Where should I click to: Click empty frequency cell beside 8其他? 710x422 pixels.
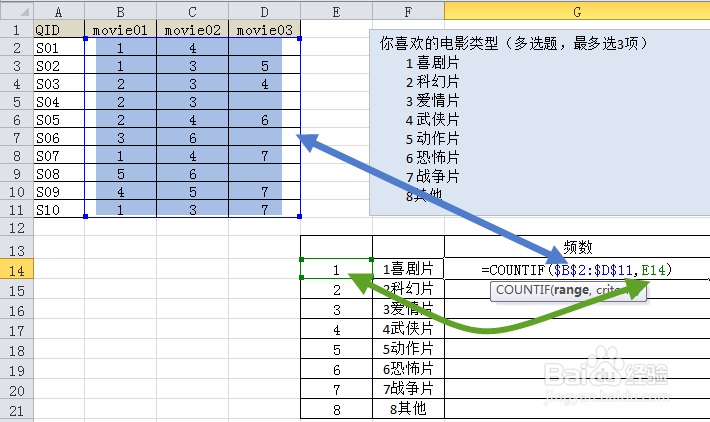577,409
